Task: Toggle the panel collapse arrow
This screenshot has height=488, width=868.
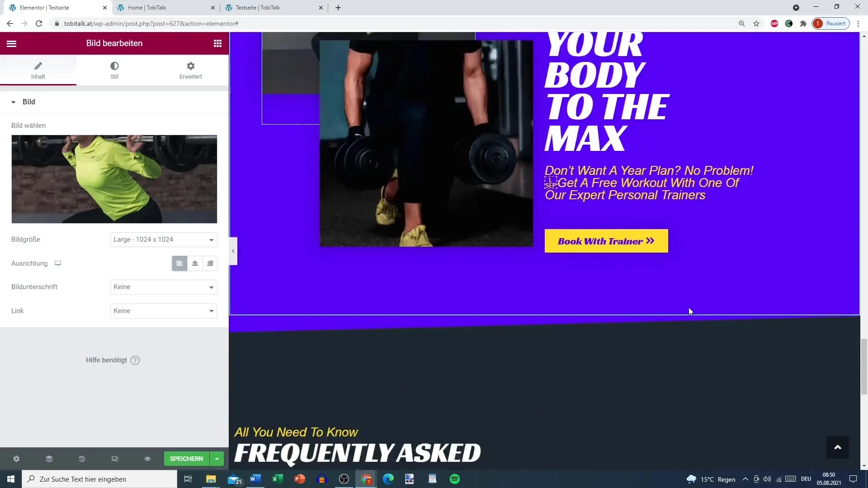Action: pos(233,251)
